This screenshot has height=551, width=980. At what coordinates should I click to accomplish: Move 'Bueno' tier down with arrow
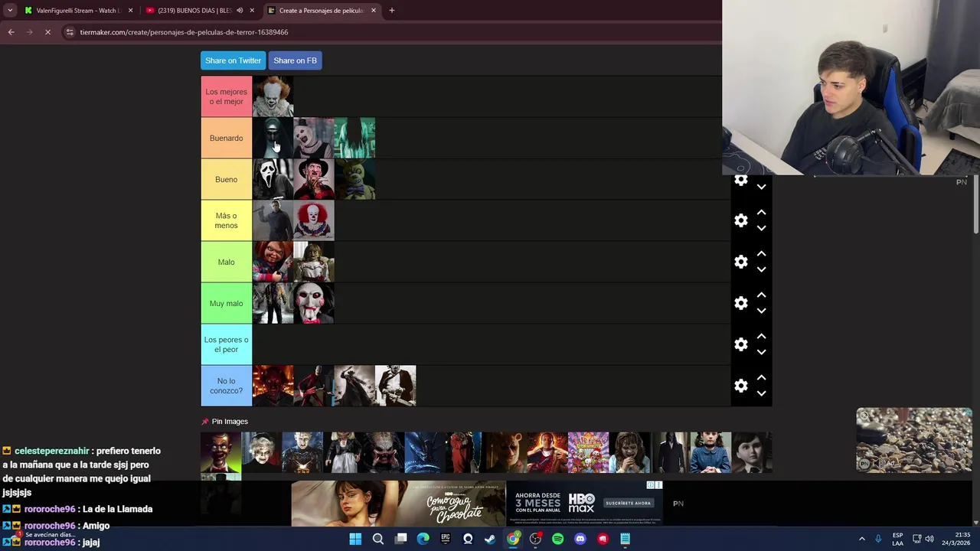click(x=761, y=187)
